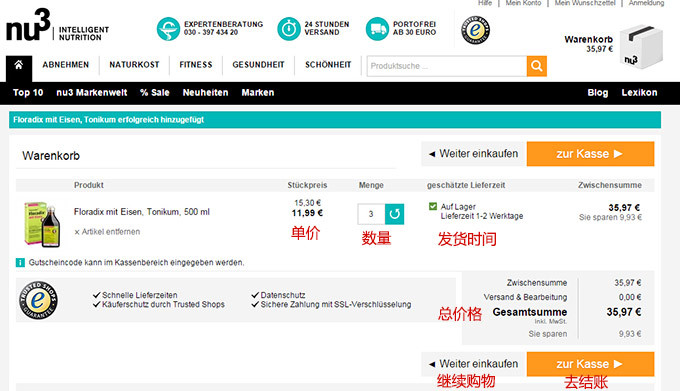Click the Stückpreis 11,99 € value
The height and width of the screenshot is (391, 680).
tap(307, 213)
